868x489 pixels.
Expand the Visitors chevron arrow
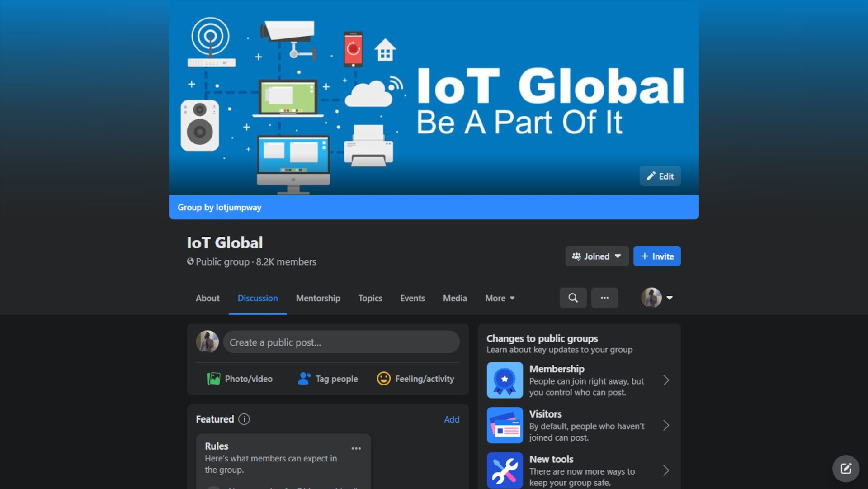pyautogui.click(x=666, y=425)
